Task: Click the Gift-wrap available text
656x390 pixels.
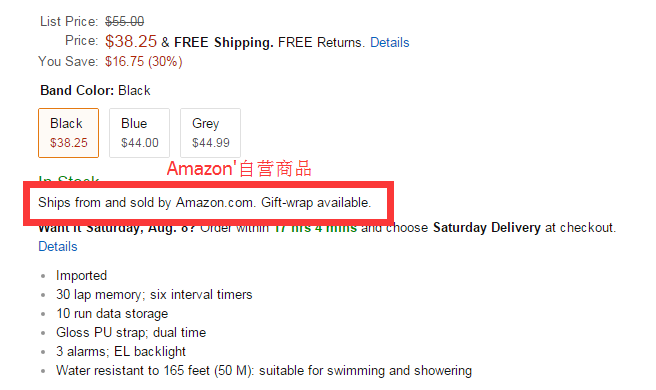Action: pos(316,203)
